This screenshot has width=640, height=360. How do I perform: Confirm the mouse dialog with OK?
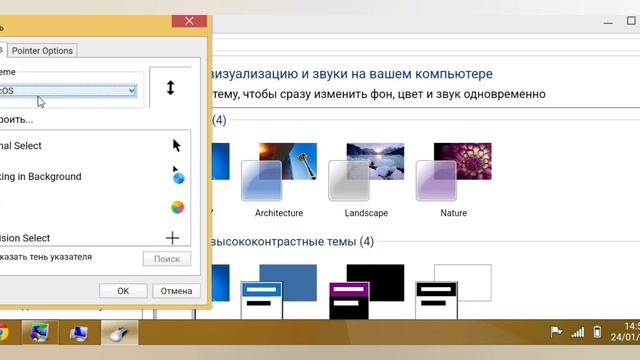click(123, 291)
